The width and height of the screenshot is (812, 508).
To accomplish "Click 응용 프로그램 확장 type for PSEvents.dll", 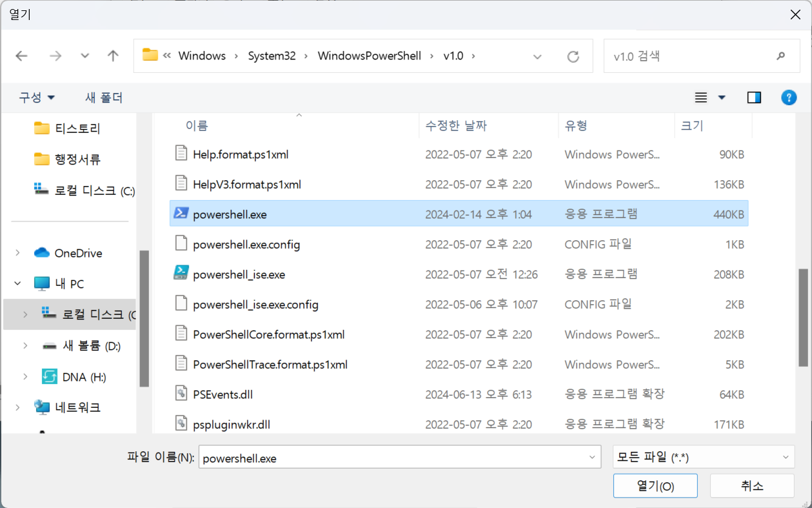I will point(615,394).
